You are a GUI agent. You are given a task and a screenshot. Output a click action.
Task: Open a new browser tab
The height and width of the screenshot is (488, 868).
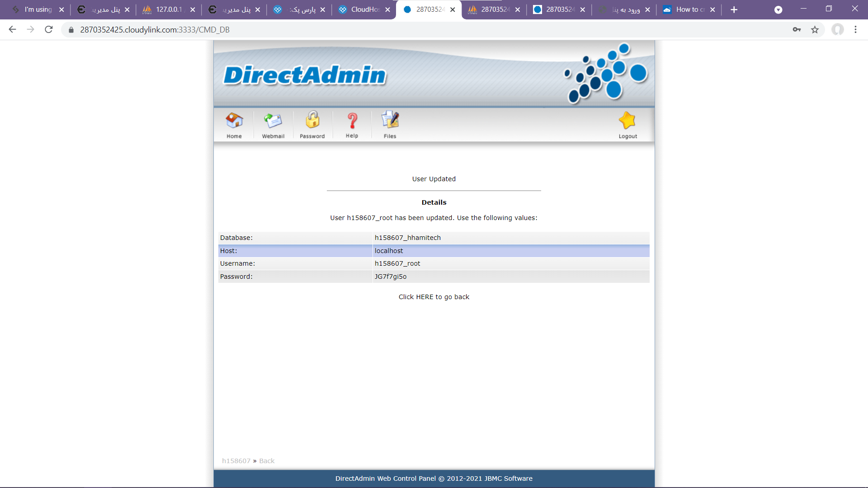point(734,9)
